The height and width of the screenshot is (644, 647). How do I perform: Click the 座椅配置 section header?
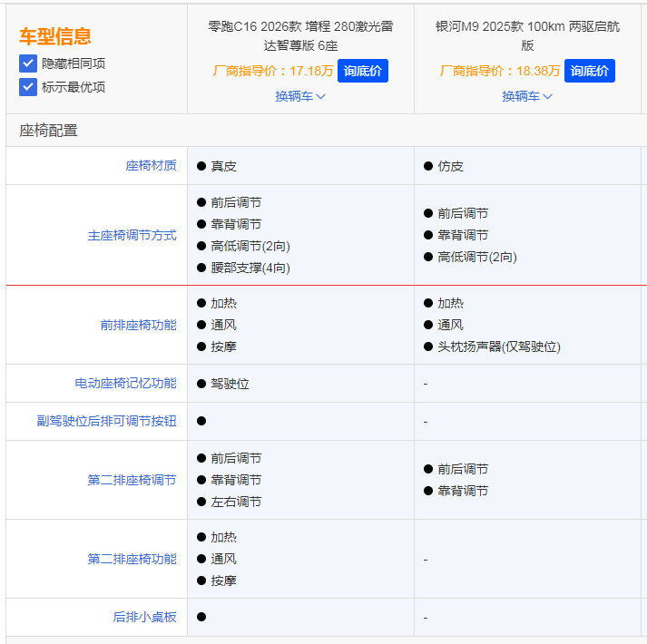[x=48, y=131]
